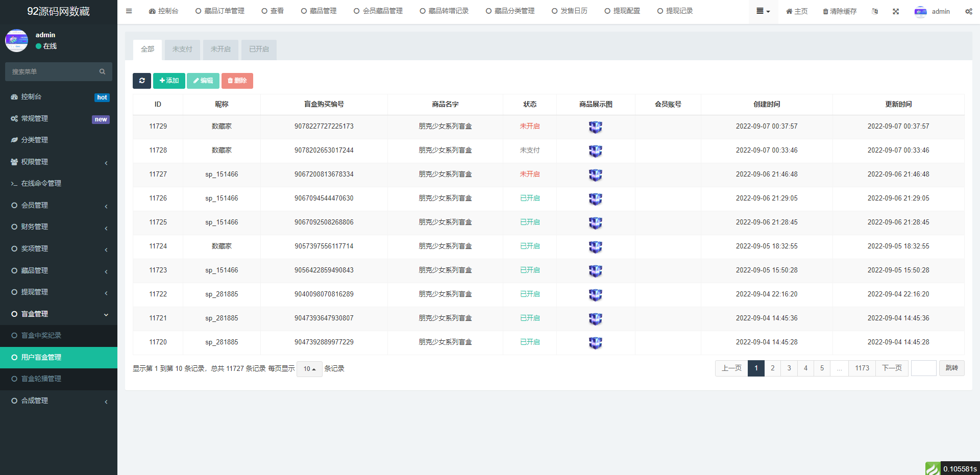Click the home 主页 icon link
The width and height of the screenshot is (980, 475).
(797, 11)
